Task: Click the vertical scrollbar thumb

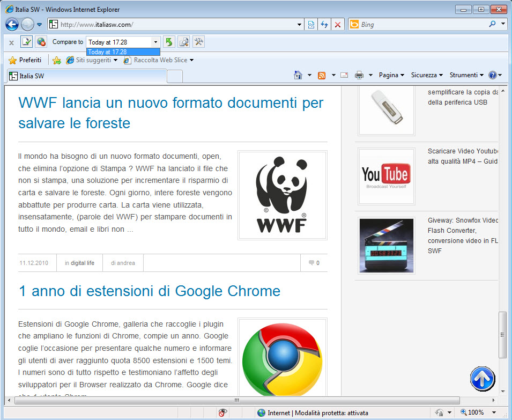Action: tap(502, 335)
